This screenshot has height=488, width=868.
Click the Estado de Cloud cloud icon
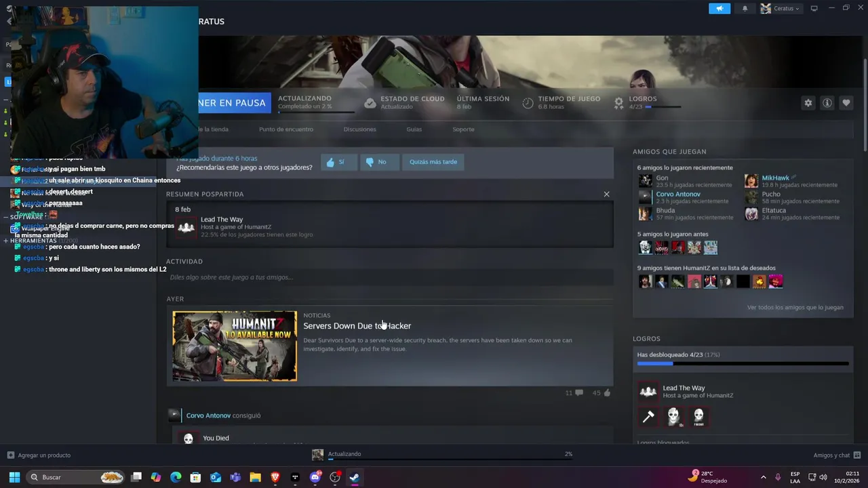click(x=370, y=103)
